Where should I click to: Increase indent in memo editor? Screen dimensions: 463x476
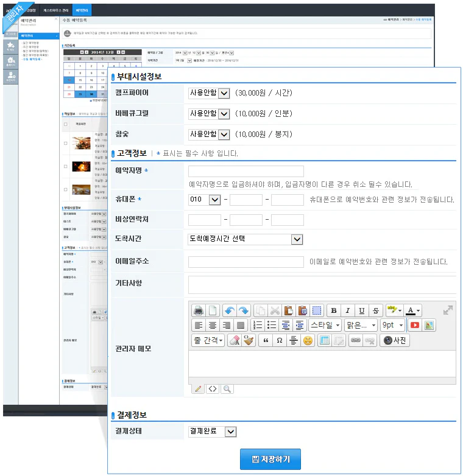point(300,326)
